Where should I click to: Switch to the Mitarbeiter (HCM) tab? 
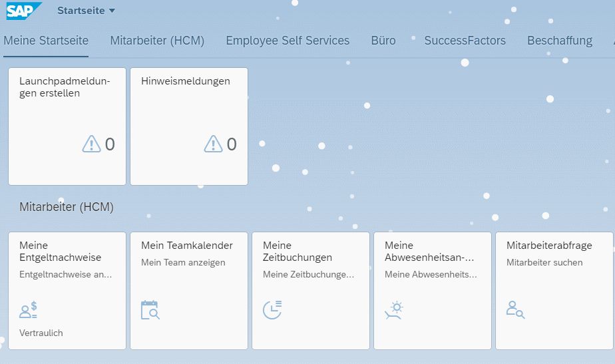(157, 41)
